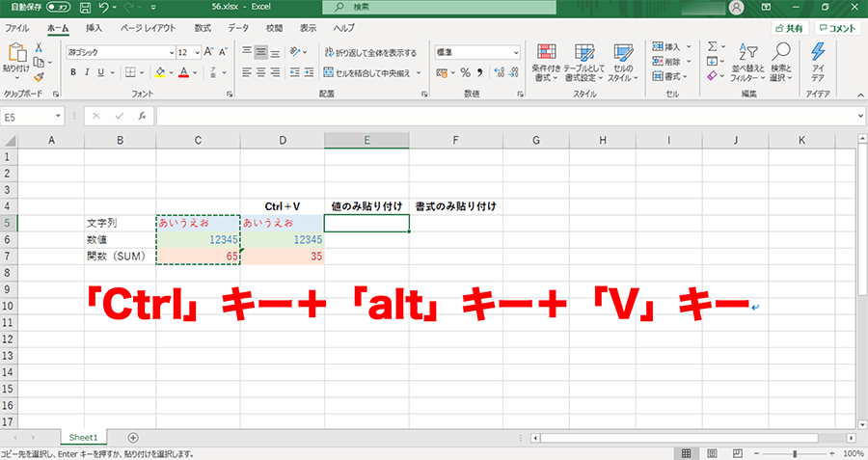Click the Copy icon

click(39, 62)
